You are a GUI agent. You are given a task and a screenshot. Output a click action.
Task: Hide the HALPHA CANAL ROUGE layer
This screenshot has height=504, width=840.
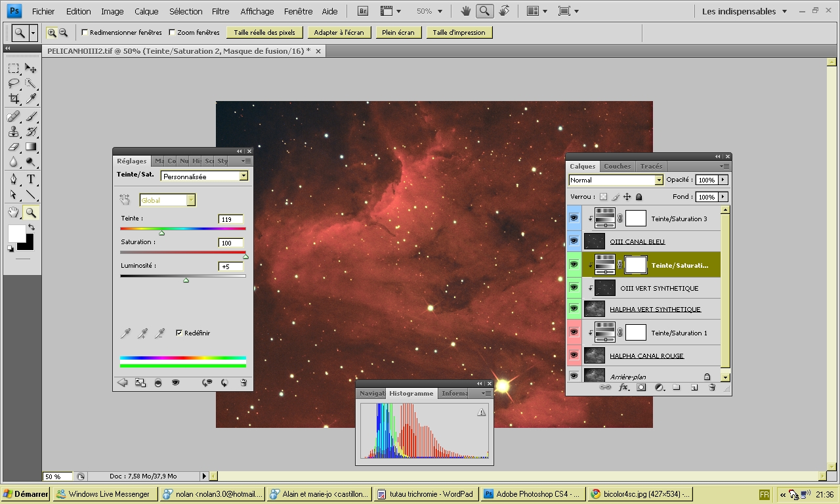click(574, 355)
